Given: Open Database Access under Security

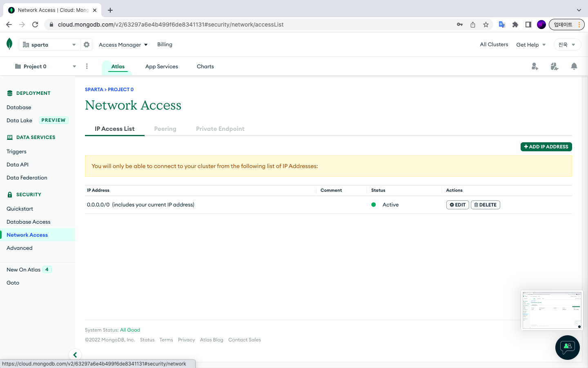Looking at the screenshot, I should [x=29, y=222].
